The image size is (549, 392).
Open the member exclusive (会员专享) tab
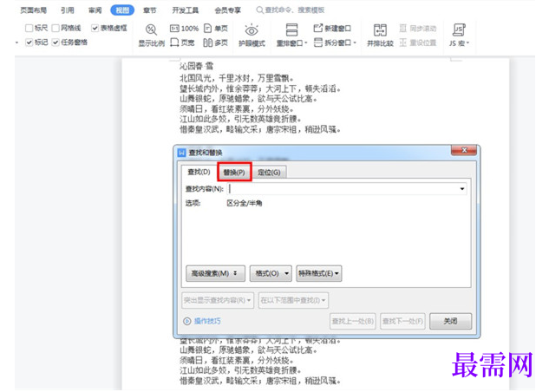[x=227, y=10]
